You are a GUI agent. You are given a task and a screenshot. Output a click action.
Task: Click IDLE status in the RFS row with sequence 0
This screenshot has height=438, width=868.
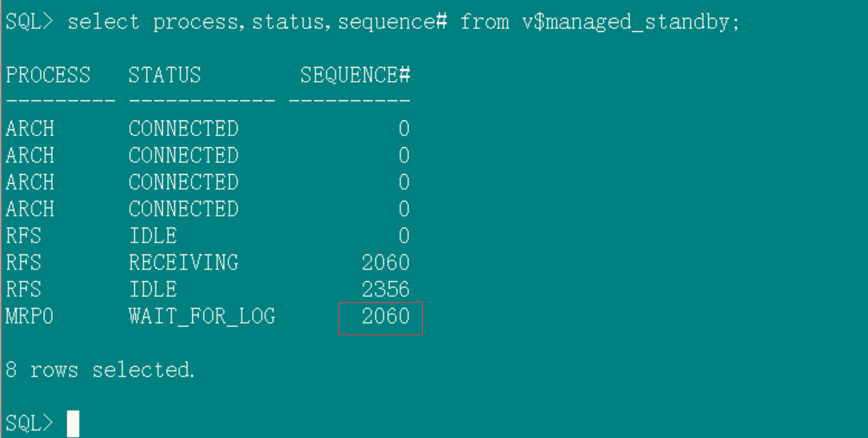(x=153, y=236)
